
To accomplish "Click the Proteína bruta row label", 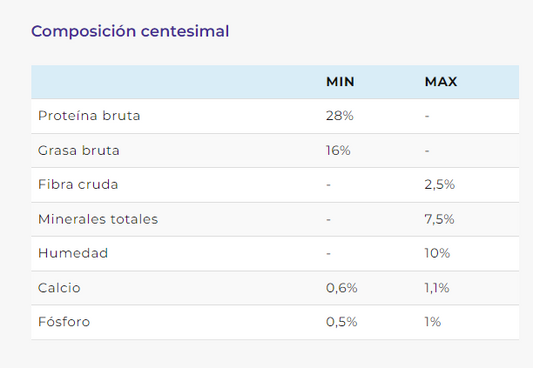I will [x=89, y=116].
